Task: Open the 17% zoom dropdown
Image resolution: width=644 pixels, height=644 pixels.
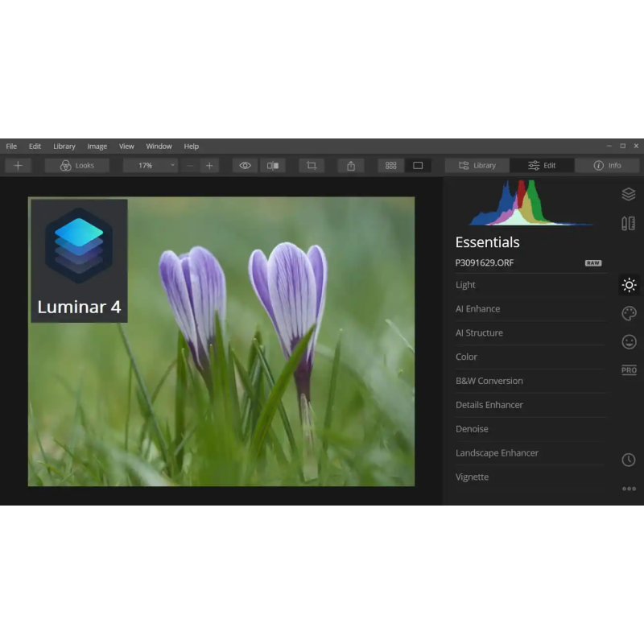Action: [x=151, y=165]
